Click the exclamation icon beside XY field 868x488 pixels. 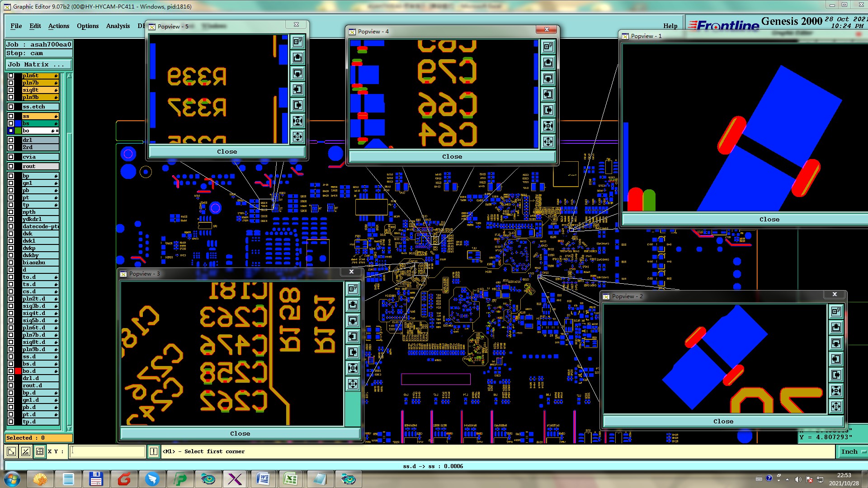[154, 451]
